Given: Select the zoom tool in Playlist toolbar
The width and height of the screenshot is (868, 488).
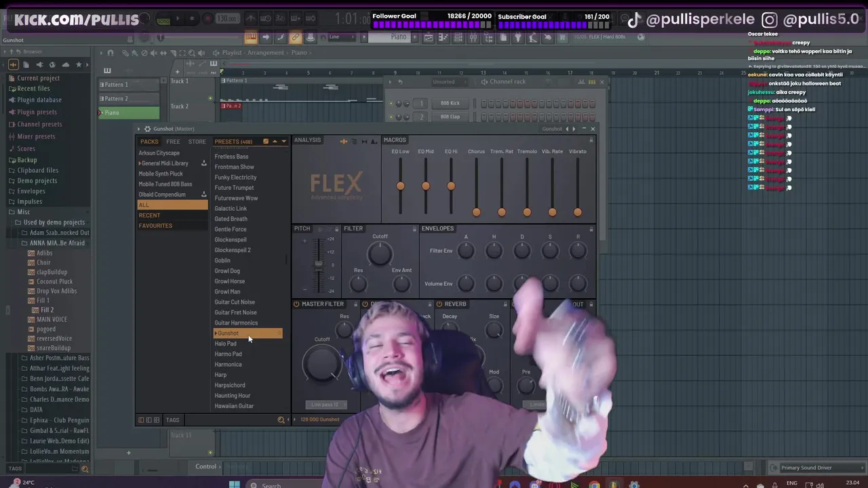Looking at the screenshot, I should 193,53.
